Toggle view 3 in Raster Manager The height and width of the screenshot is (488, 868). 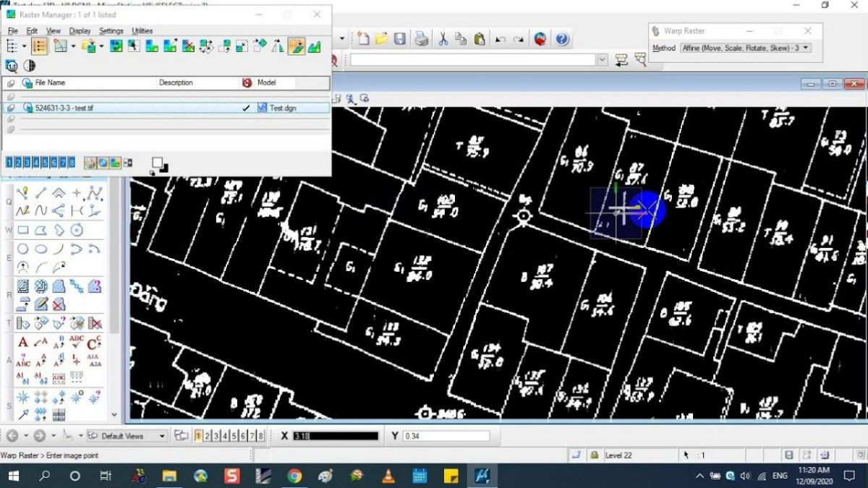coord(27,163)
